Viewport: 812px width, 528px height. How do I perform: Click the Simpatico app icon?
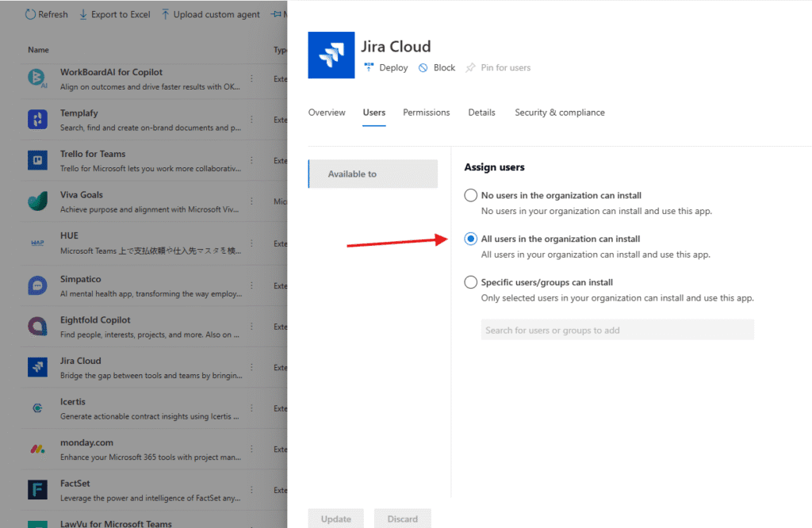(37, 285)
